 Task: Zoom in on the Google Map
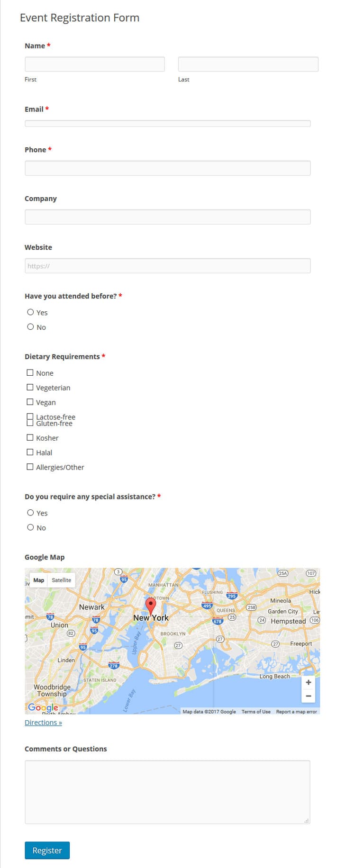[309, 682]
